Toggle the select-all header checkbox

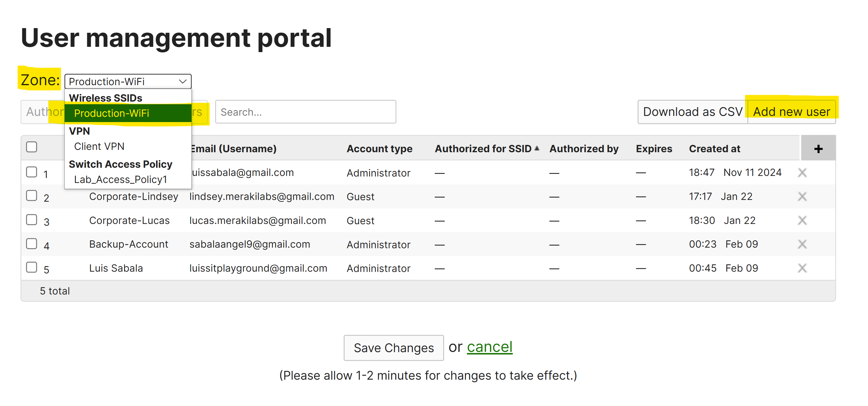[x=32, y=147]
